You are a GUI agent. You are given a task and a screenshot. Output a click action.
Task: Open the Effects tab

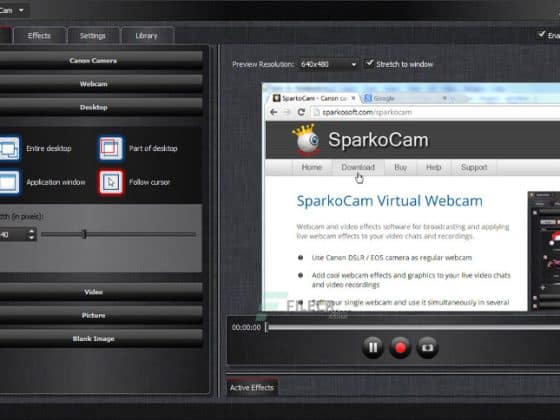pos(39,35)
